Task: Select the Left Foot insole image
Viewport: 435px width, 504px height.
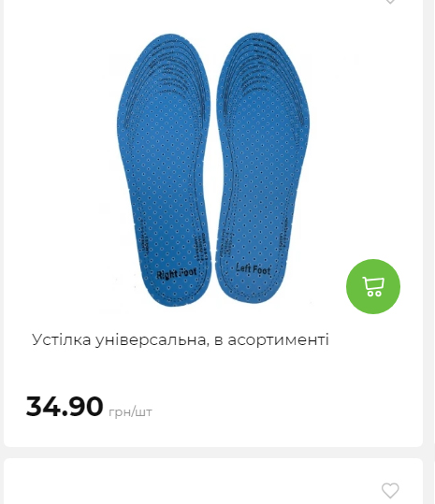Action: point(262,167)
